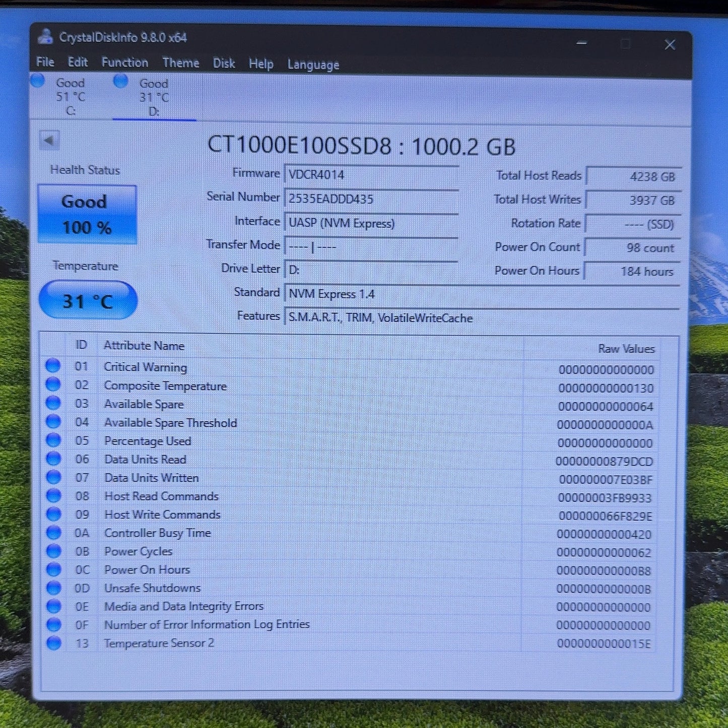Close the CrystalDiskInfo window
728x728 pixels.
[x=670, y=45]
